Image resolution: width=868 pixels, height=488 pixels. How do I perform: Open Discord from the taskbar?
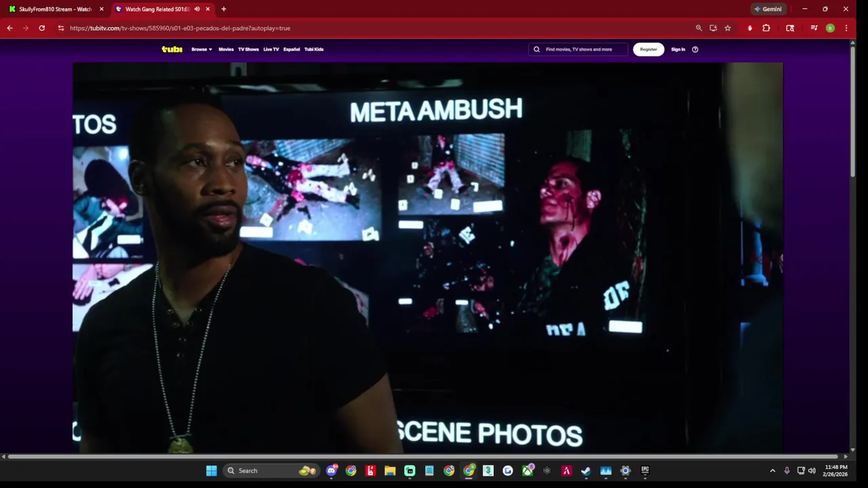click(x=332, y=470)
